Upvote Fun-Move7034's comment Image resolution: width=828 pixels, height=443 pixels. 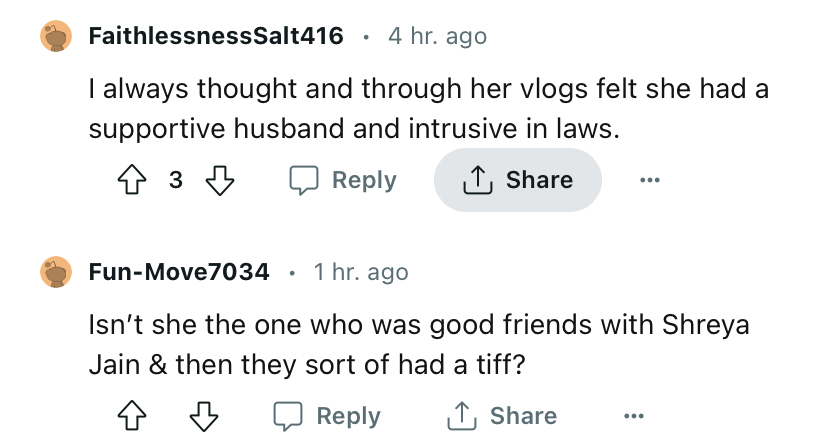point(133,416)
